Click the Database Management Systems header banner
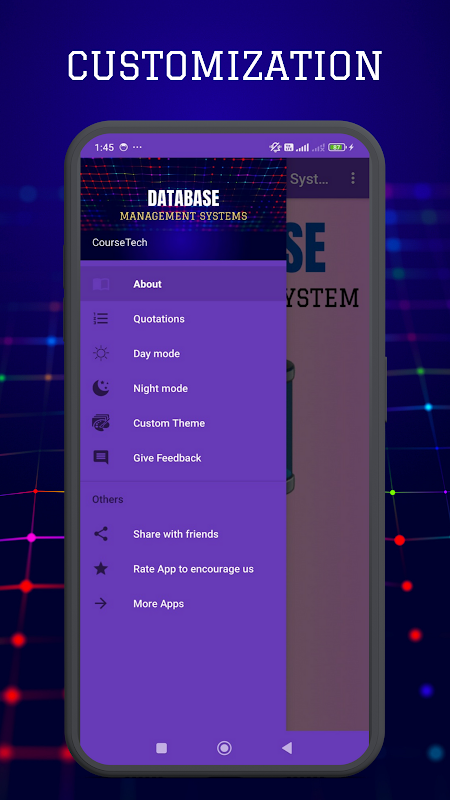450x800 pixels. click(x=183, y=207)
